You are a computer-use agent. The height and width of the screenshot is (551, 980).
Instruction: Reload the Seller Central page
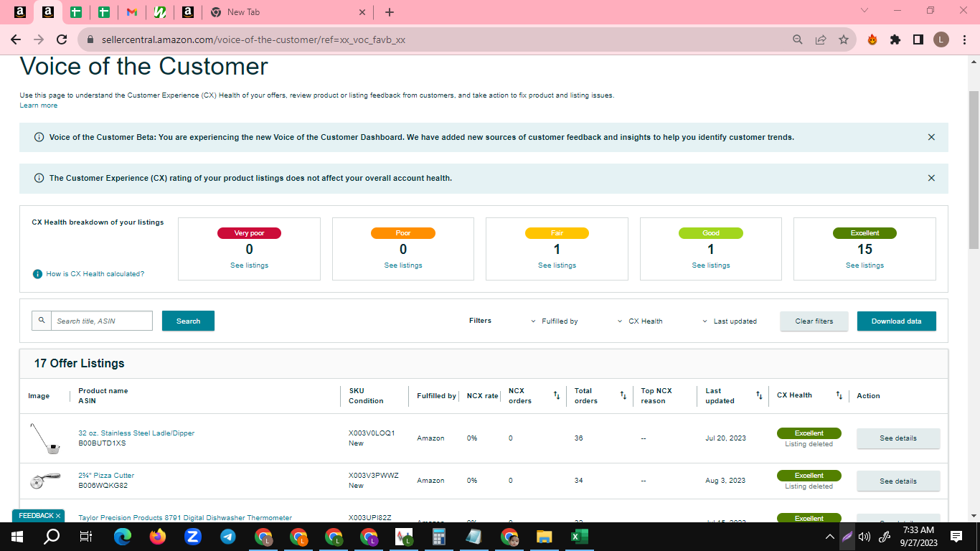click(x=62, y=40)
